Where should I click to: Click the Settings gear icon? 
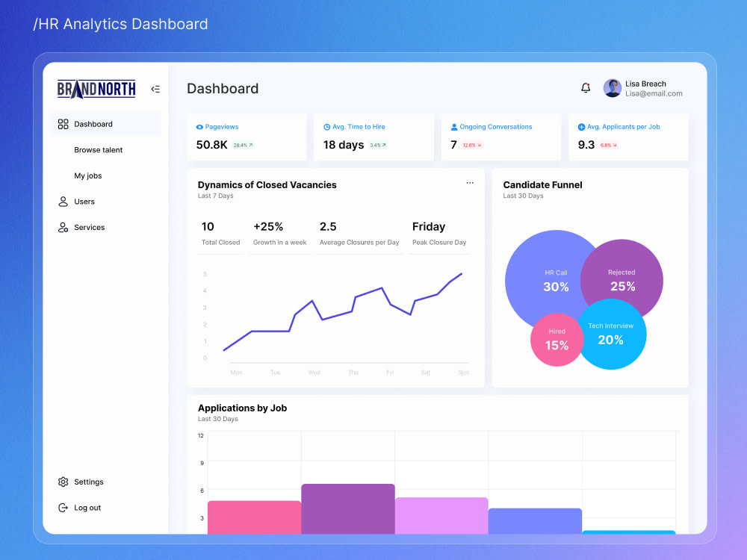[63, 482]
